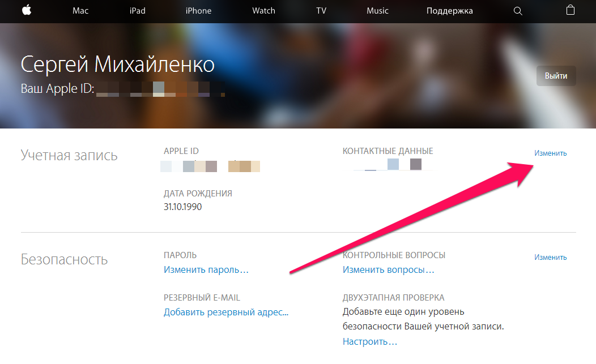
Task: Open Поддержка in the top menu
Action: tap(450, 11)
